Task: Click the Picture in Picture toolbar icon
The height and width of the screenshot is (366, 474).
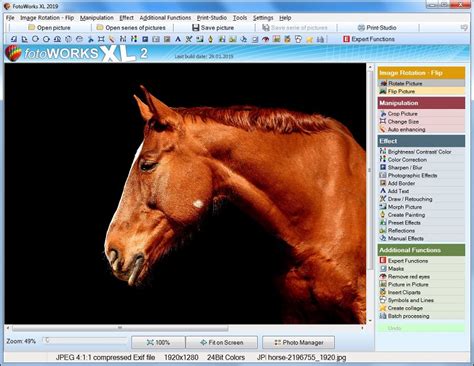Action: point(276,39)
